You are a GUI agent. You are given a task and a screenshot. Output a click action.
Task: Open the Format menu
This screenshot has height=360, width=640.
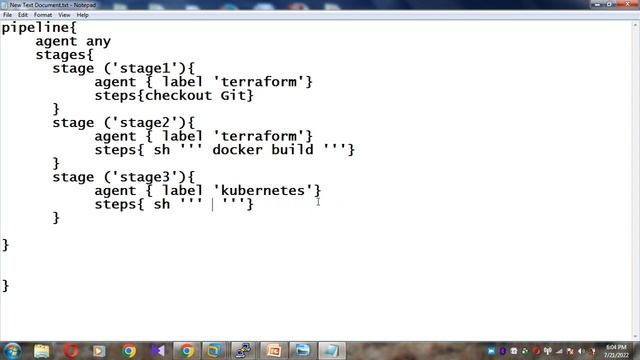43,15
